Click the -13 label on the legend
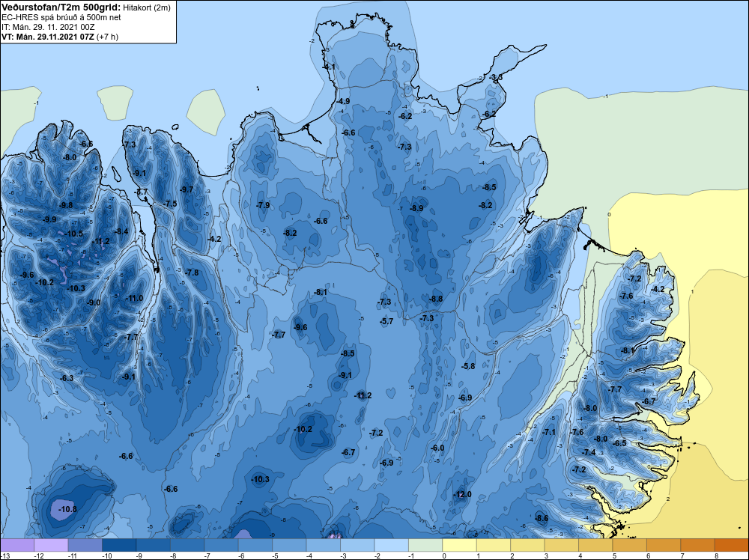 pos(4,556)
